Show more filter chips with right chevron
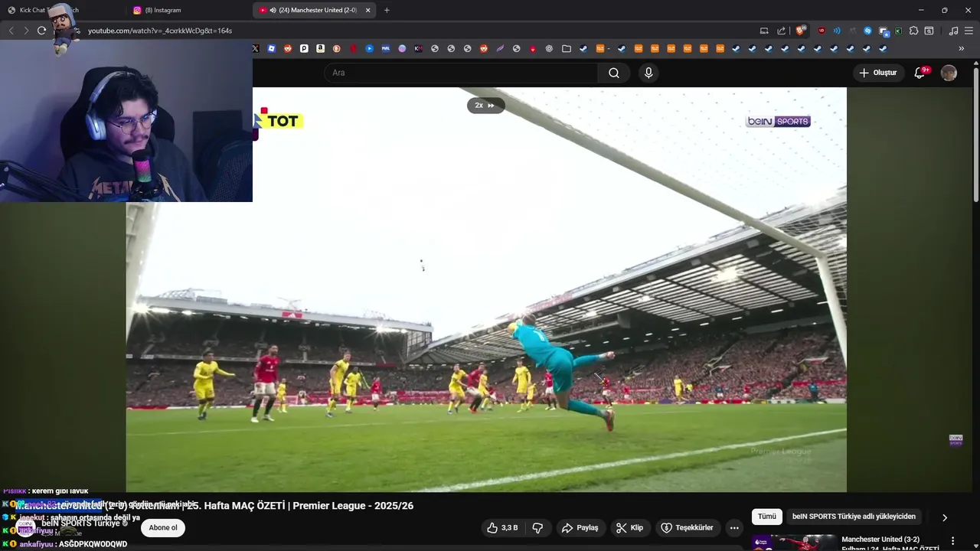This screenshot has height=551, width=980. point(945,517)
